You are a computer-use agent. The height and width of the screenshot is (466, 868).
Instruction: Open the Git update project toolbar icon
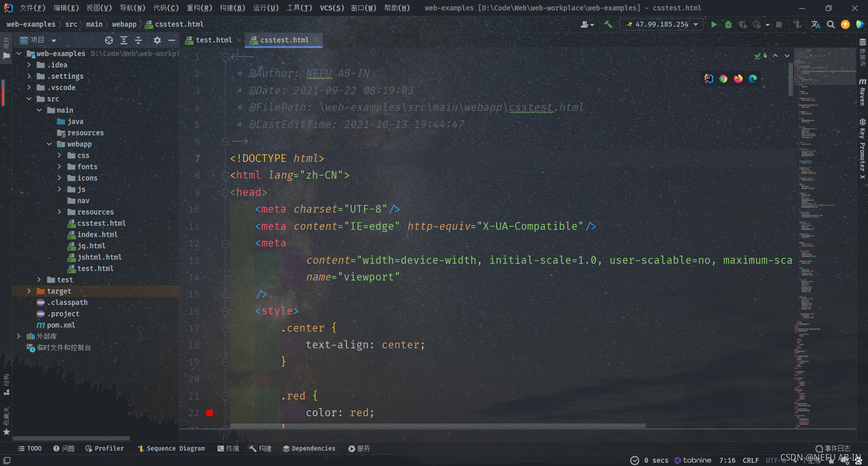pos(797,24)
